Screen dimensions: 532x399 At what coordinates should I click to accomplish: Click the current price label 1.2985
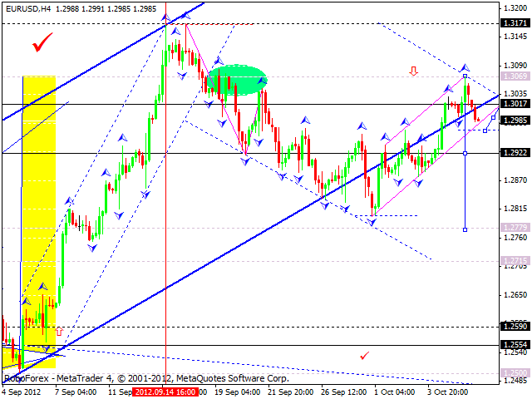point(516,121)
